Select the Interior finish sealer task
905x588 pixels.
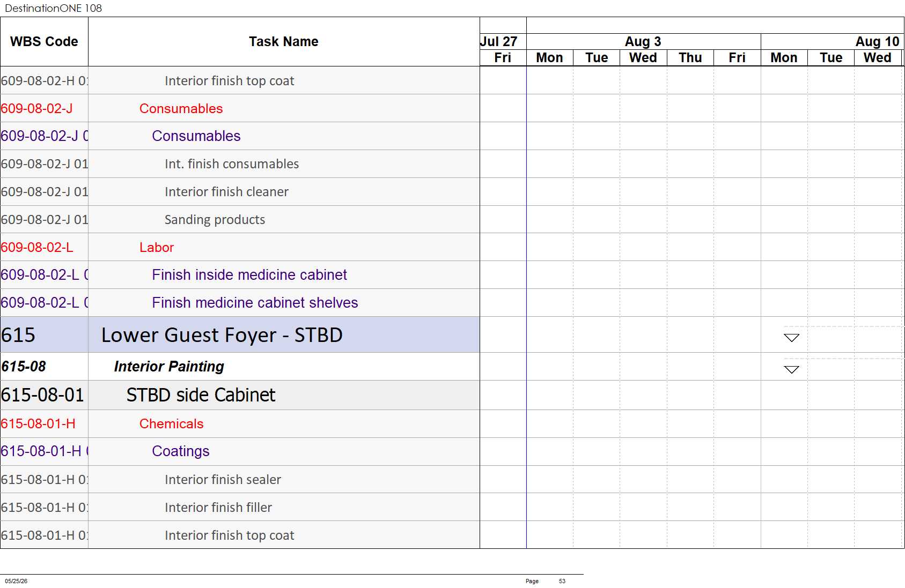223,480
